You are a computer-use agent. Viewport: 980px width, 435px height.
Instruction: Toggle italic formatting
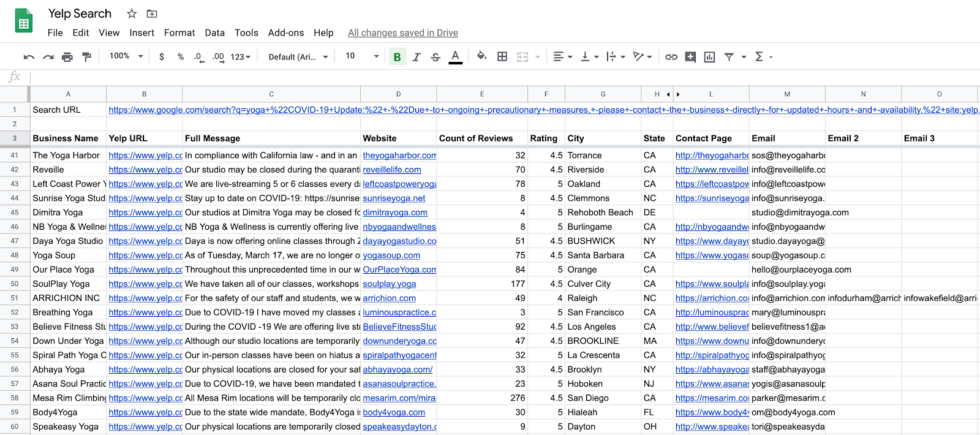click(x=417, y=57)
